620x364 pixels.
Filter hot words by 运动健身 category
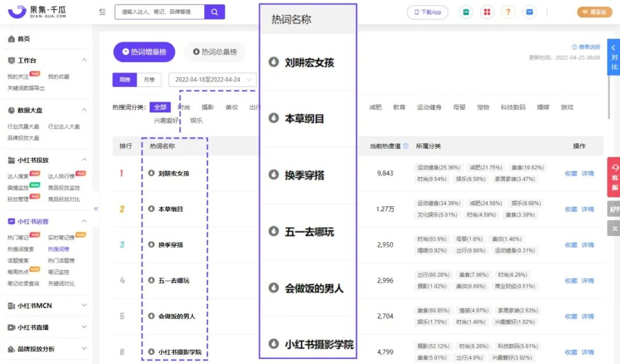pyautogui.click(x=429, y=107)
